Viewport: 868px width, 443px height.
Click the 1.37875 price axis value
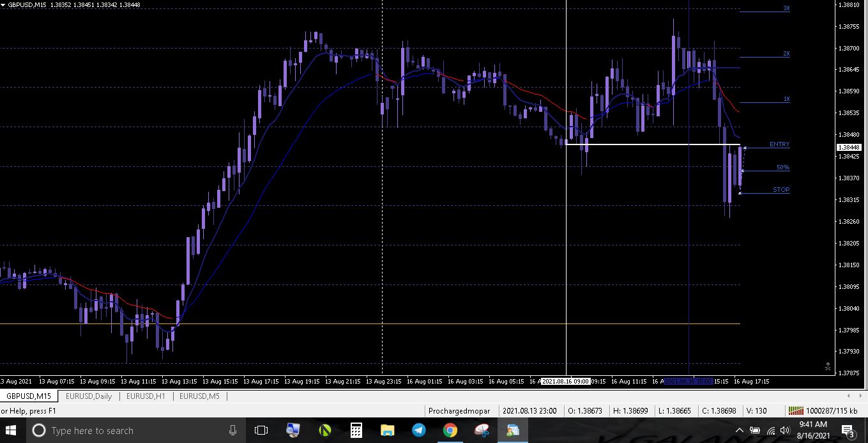coord(849,373)
